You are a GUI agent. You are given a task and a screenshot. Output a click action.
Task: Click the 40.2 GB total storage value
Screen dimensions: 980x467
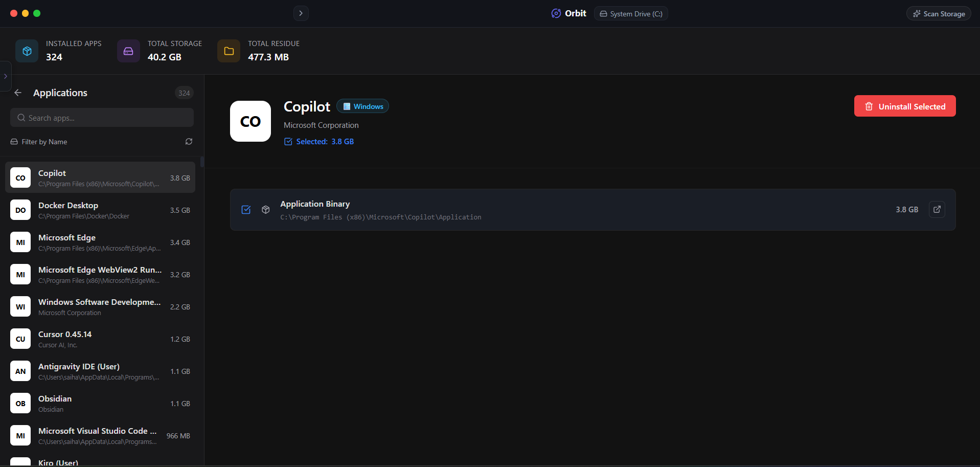pyautogui.click(x=165, y=57)
